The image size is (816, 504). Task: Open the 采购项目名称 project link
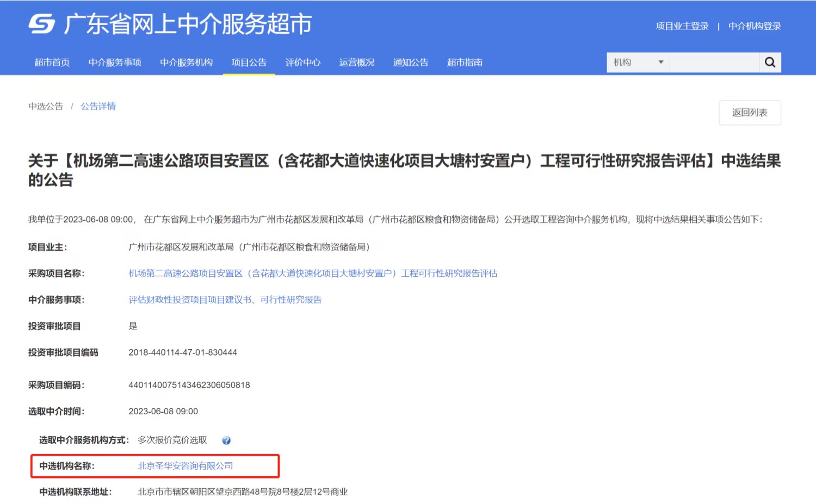point(313,273)
